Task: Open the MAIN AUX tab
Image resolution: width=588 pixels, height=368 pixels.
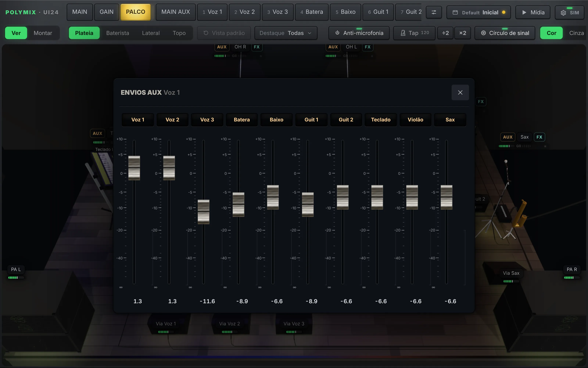Action: (176, 12)
